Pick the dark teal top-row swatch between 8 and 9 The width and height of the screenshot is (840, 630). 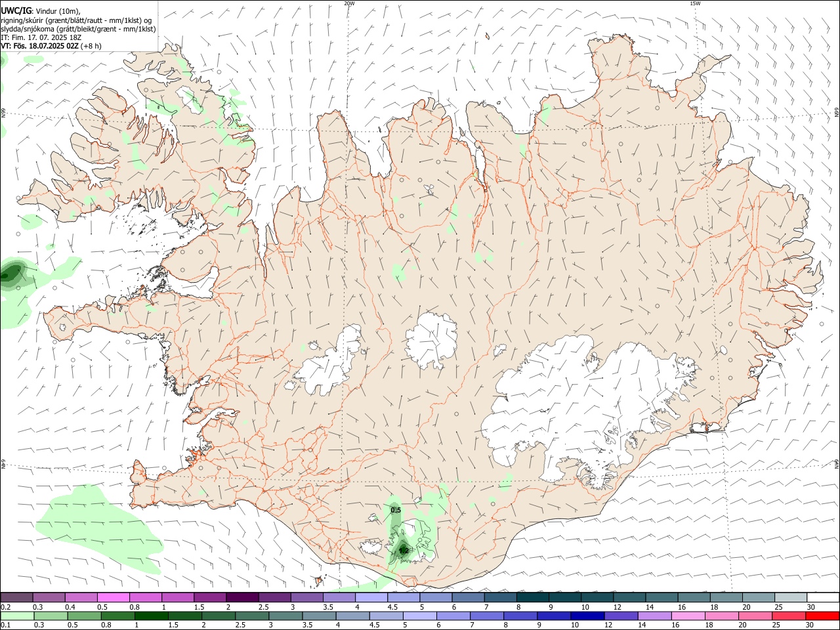tap(533, 597)
